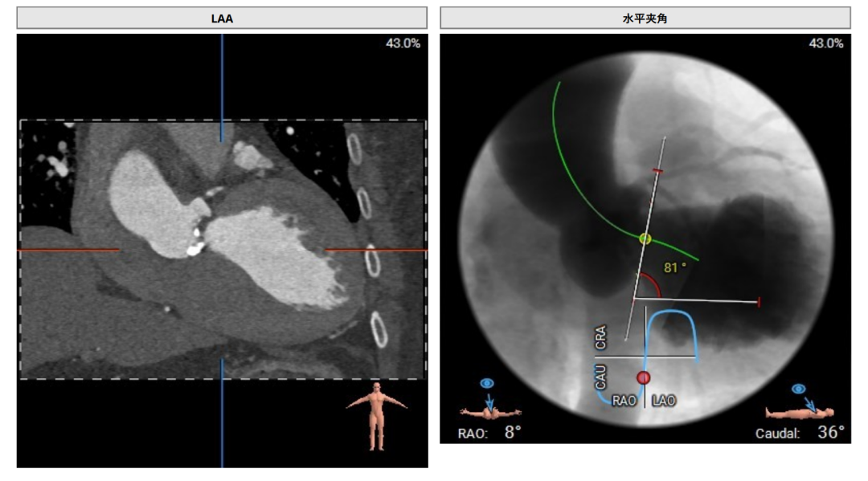Click the 81° angle measurement label
The image size is (868, 481).
tap(674, 267)
